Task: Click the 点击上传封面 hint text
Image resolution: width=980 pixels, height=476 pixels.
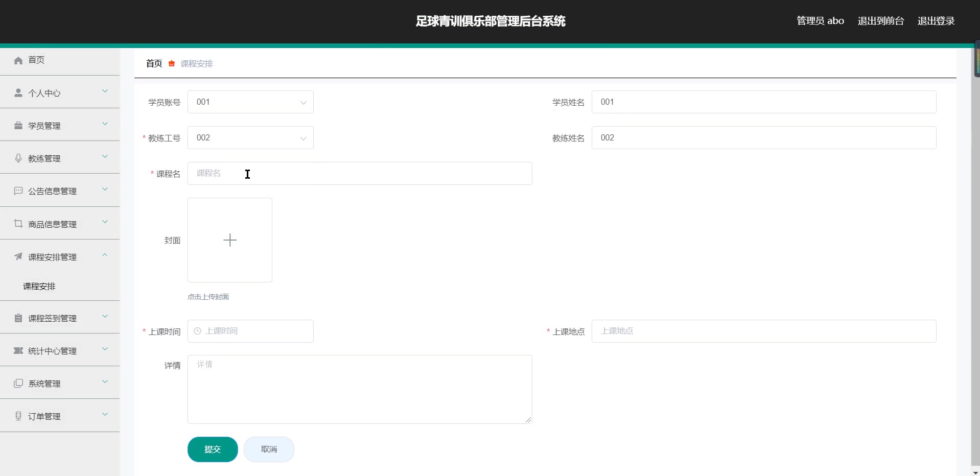Action: [208, 297]
